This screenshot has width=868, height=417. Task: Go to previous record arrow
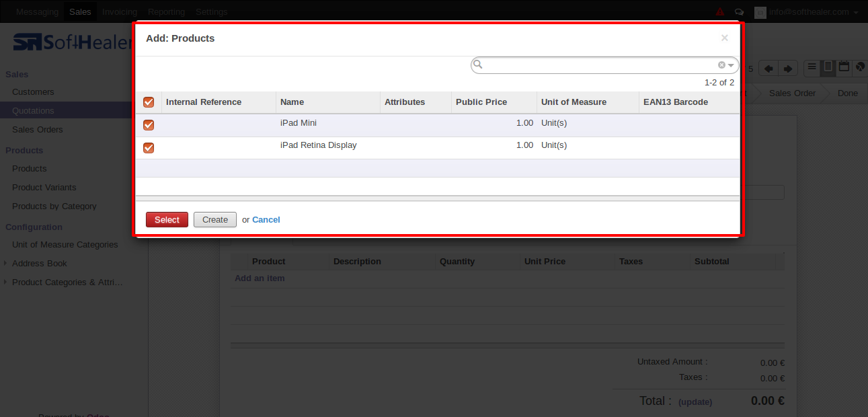pyautogui.click(x=768, y=69)
